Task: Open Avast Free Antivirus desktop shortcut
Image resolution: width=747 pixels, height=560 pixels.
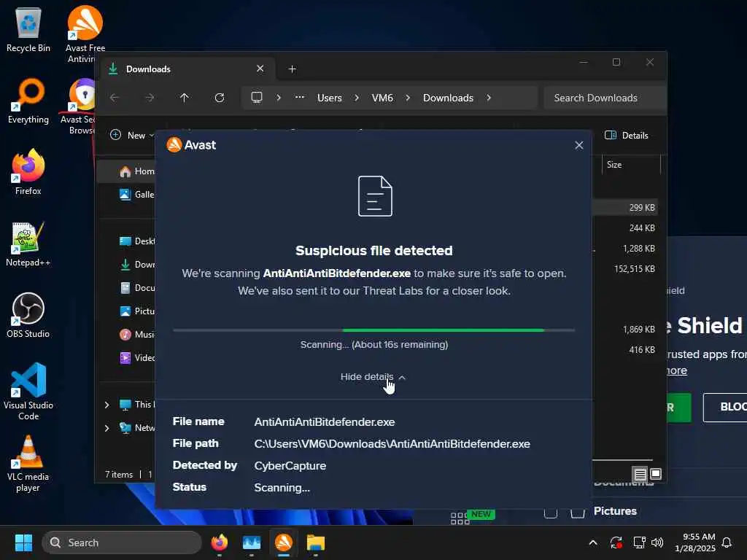Action: (x=85, y=34)
